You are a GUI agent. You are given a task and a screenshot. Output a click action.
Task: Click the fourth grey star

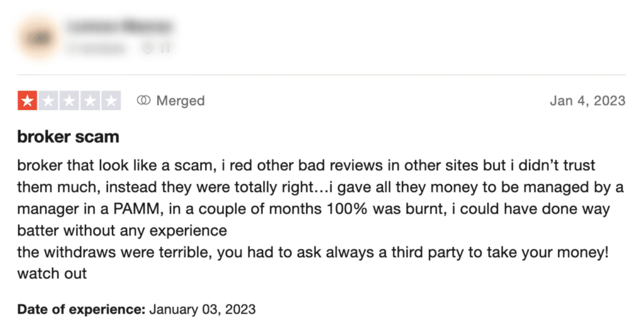pos(90,101)
